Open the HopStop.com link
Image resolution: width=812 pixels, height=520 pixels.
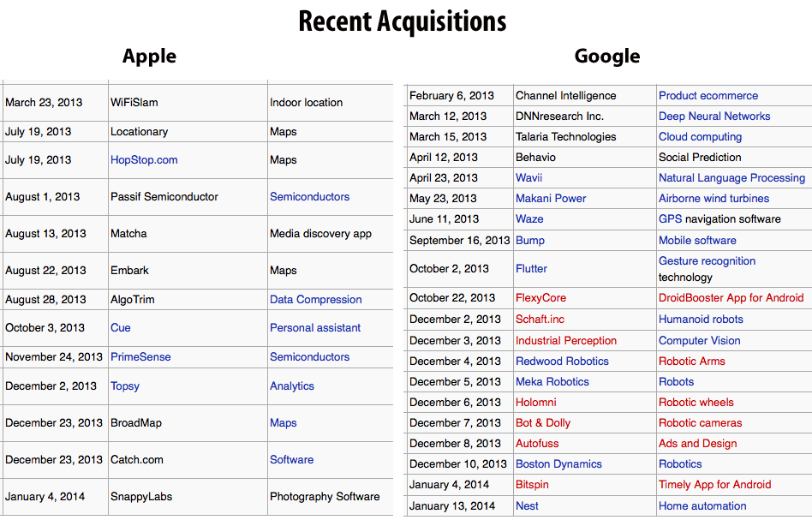coord(144,160)
